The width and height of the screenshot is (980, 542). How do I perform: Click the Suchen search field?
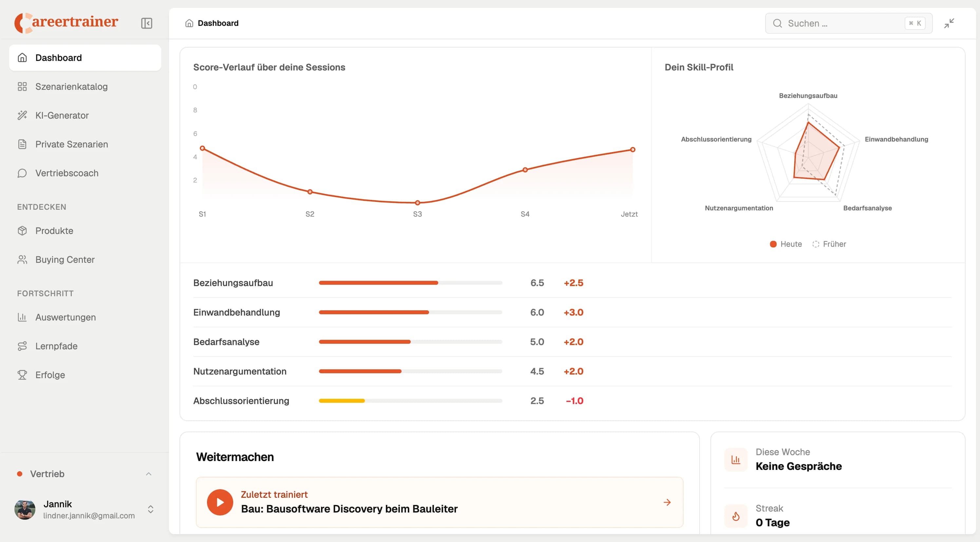coord(849,23)
